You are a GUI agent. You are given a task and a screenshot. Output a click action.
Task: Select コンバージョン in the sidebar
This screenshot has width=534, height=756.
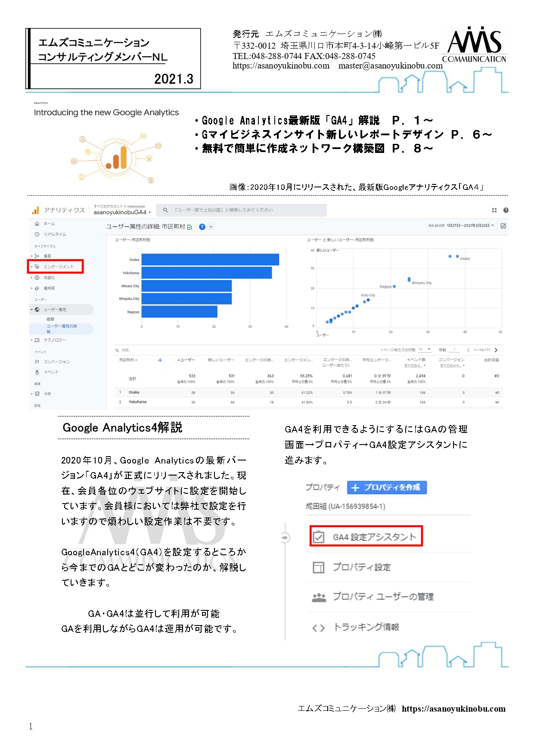tap(56, 362)
